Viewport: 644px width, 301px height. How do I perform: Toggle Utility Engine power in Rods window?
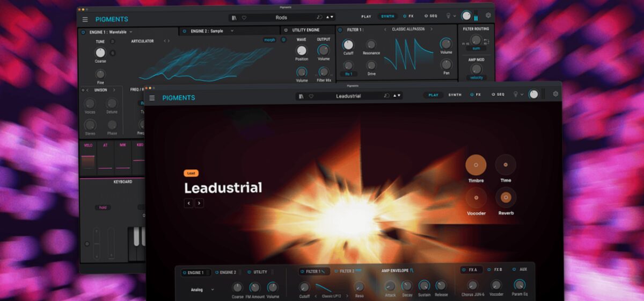(286, 30)
